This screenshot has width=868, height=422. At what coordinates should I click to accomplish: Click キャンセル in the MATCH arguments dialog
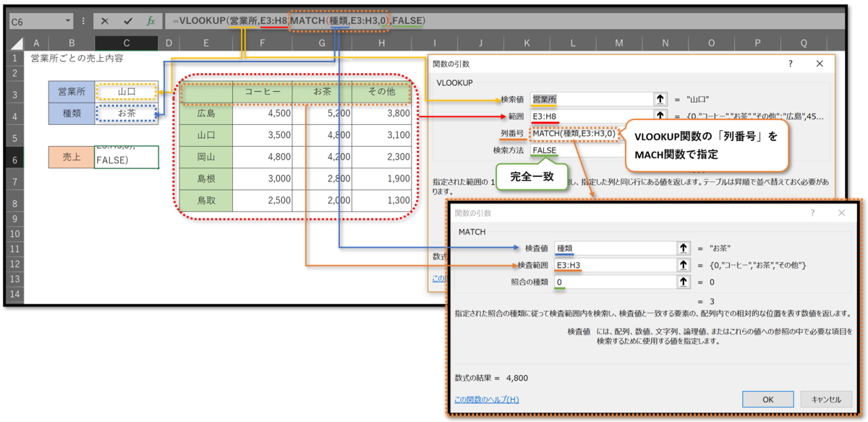click(825, 399)
